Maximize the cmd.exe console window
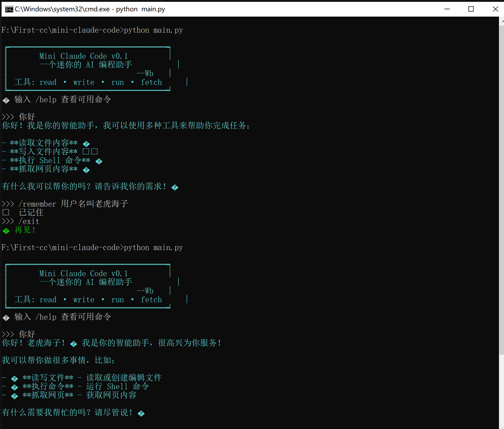The image size is (504, 429). click(471, 9)
